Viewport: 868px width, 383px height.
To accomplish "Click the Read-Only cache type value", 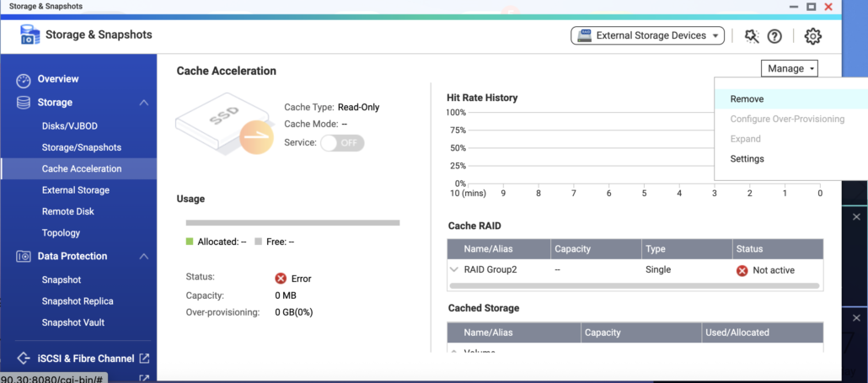I will [359, 107].
